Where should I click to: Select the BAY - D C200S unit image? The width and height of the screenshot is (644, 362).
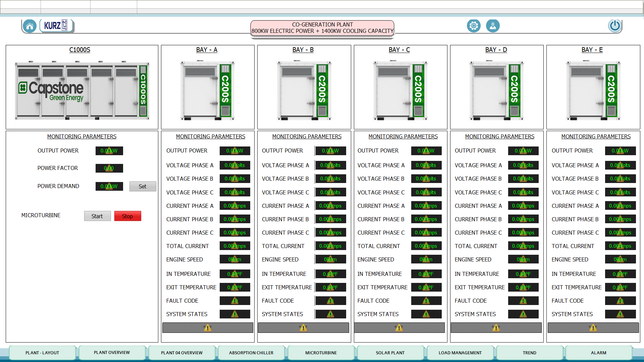click(496, 90)
